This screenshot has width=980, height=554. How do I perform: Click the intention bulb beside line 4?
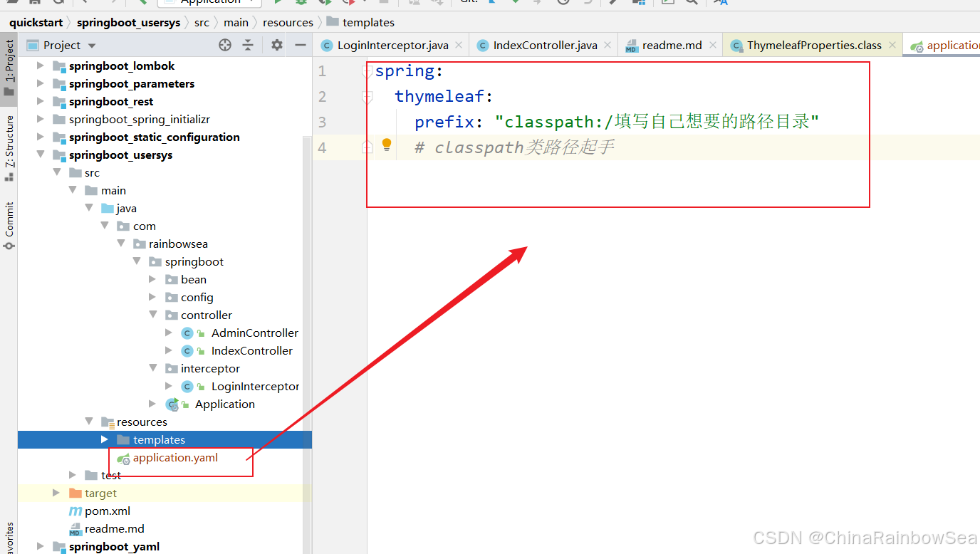pyautogui.click(x=386, y=145)
